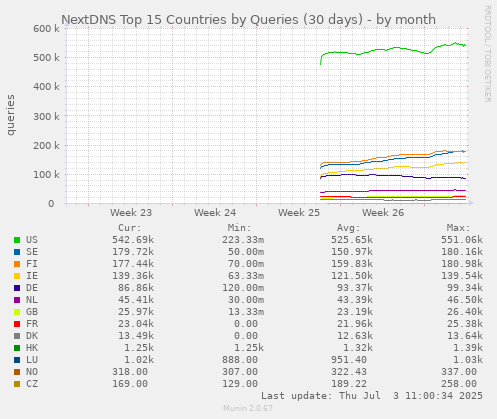Viewport: 497px width, 419px height.
Task: Click the dark purple DE legend swatch
Action: click(x=17, y=288)
